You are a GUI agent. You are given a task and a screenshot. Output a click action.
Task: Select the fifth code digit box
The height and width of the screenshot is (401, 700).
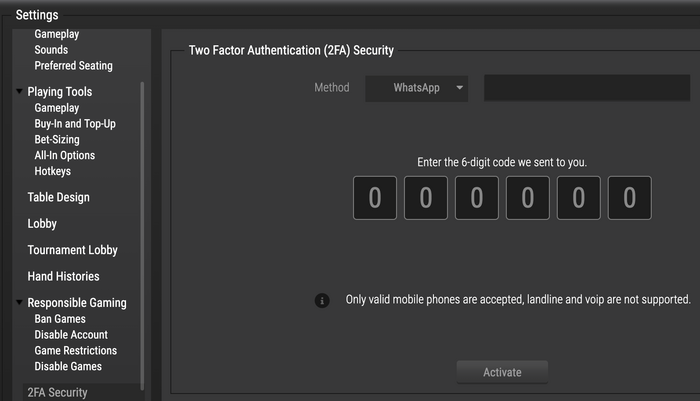(579, 198)
